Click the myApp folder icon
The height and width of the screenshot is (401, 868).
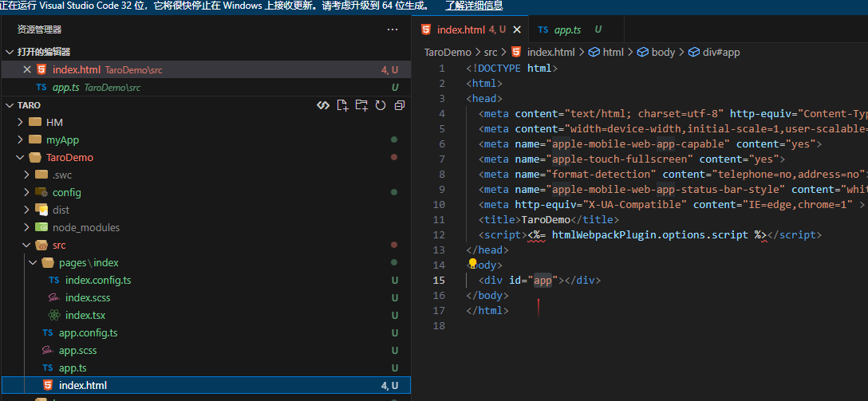click(35, 140)
